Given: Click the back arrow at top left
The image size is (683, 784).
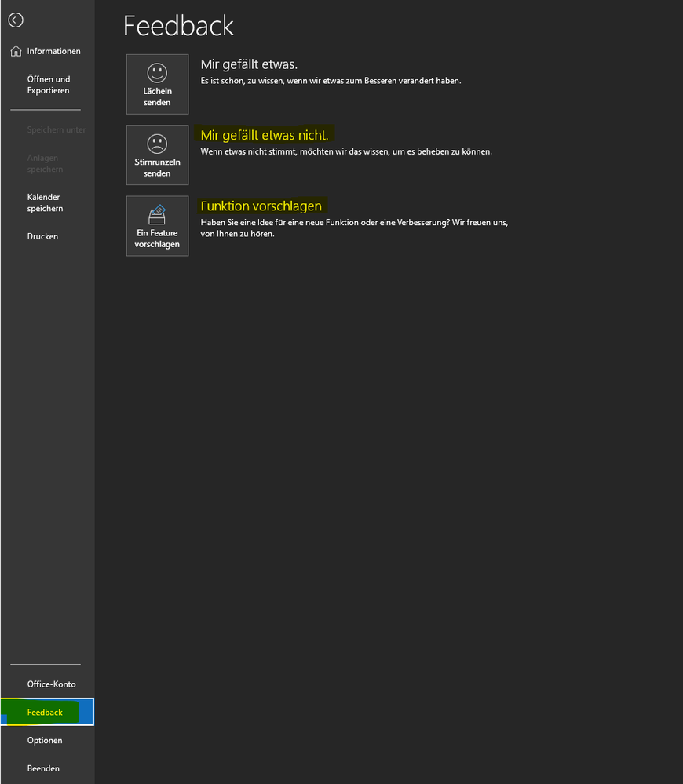Looking at the screenshot, I should pyautogui.click(x=15, y=20).
